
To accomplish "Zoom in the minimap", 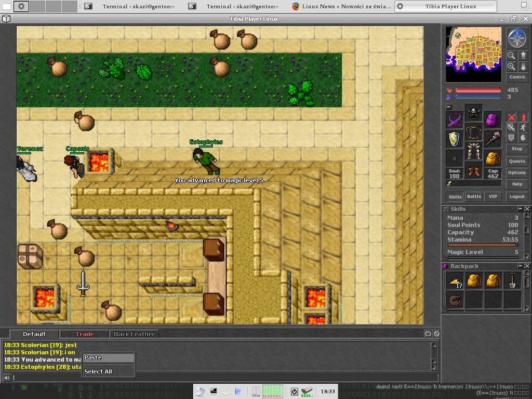I will click(x=511, y=66).
